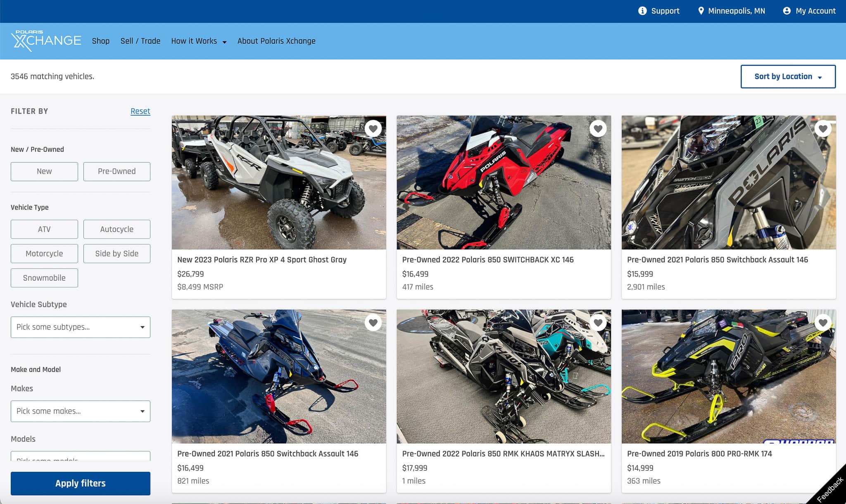Click the Support info icon
The width and height of the screenshot is (846, 504).
(642, 11)
